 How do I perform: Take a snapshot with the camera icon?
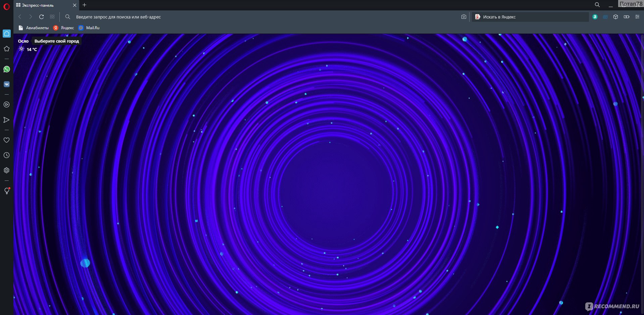(x=463, y=17)
